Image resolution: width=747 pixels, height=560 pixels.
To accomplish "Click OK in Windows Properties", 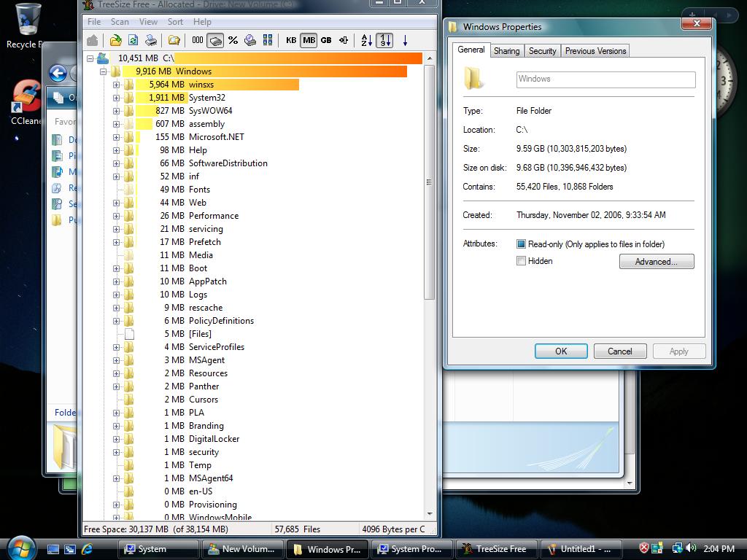I will [x=561, y=351].
